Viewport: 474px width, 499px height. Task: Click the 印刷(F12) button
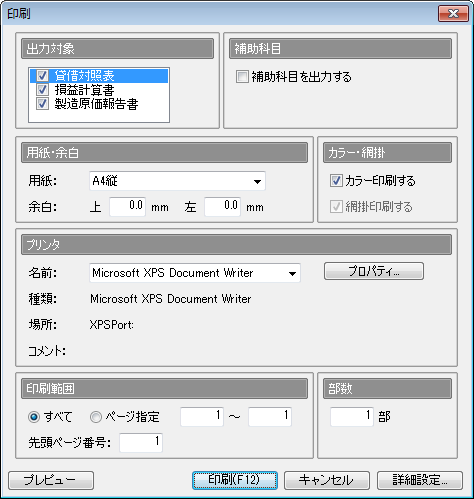(x=235, y=480)
